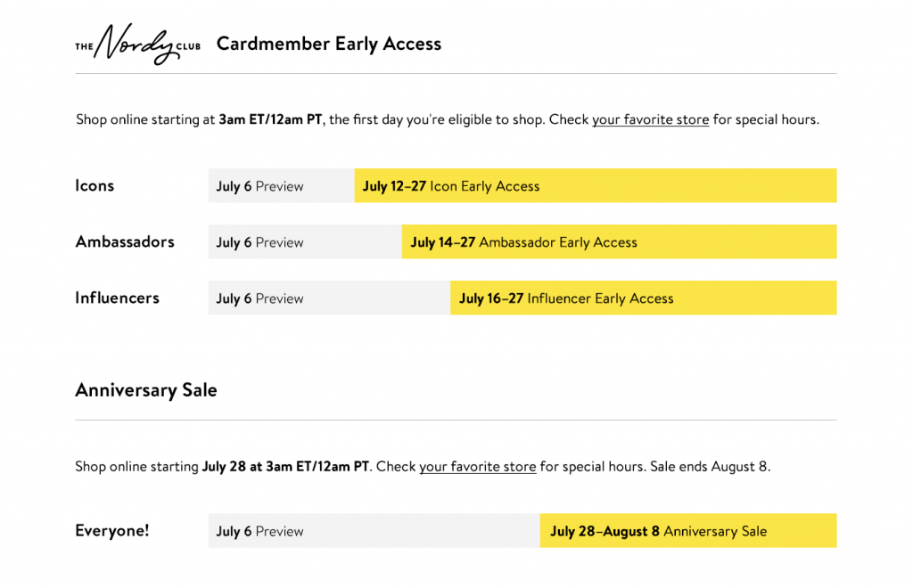Click The Nordy Club logo

click(138, 45)
